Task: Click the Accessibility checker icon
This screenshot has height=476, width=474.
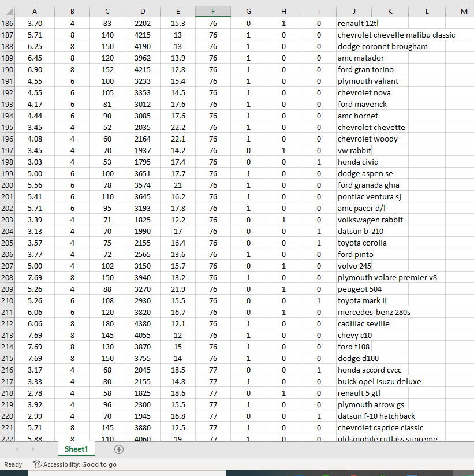Action: tap(36, 464)
